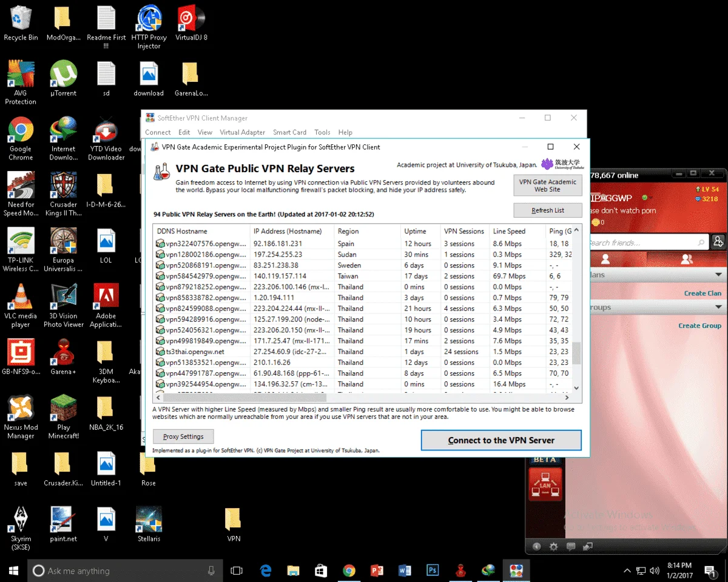Expand the Garena Clans section arrow

click(719, 275)
